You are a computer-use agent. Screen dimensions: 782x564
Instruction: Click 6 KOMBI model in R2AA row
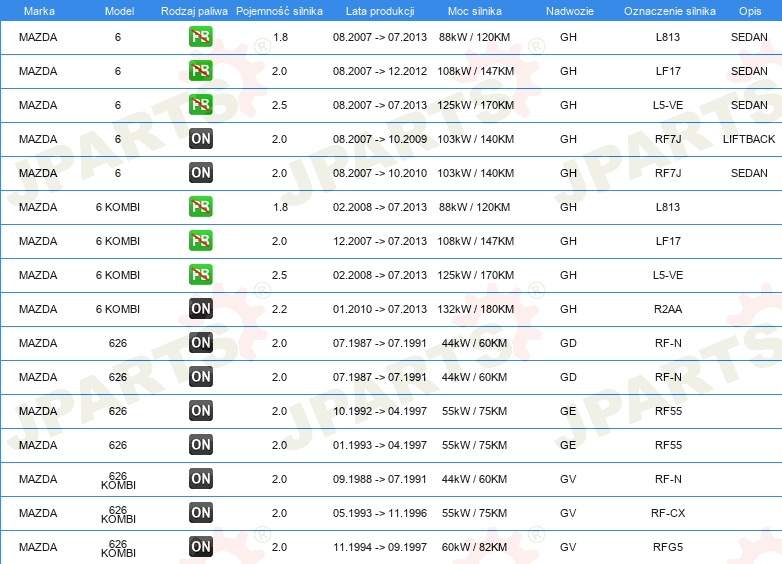point(118,309)
